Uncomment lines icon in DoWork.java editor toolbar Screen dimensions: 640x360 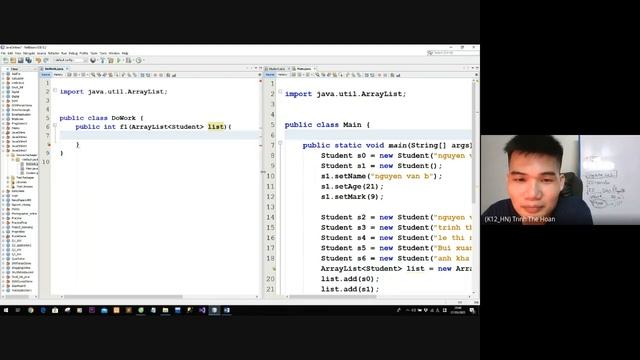point(174,75)
